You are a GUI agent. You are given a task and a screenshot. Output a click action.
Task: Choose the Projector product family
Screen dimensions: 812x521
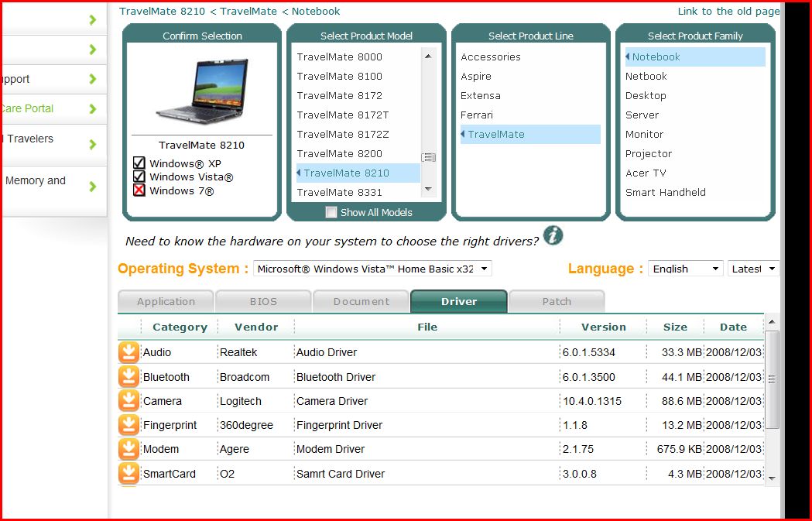click(x=649, y=154)
